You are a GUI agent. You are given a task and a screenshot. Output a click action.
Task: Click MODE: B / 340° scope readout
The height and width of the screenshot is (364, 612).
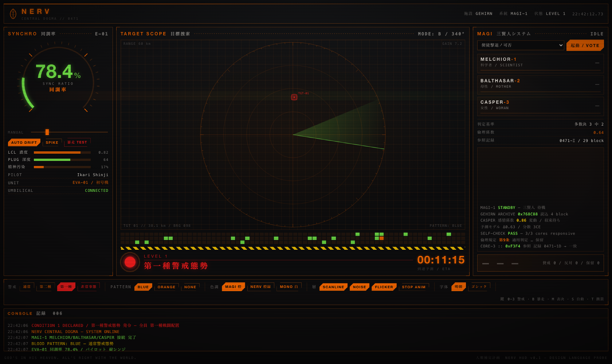coord(441,34)
